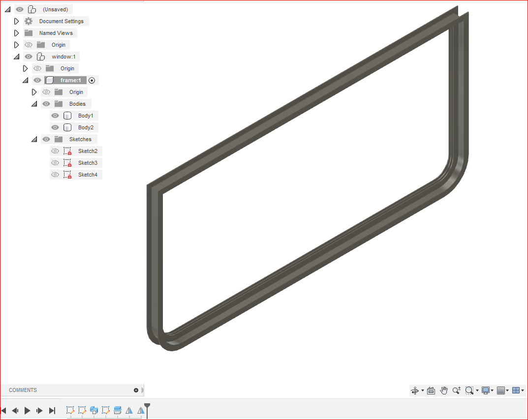This screenshot has width=528, height=420.
Task: Open the Viewports dropdown arrow
Action: [x=523, y=390]
